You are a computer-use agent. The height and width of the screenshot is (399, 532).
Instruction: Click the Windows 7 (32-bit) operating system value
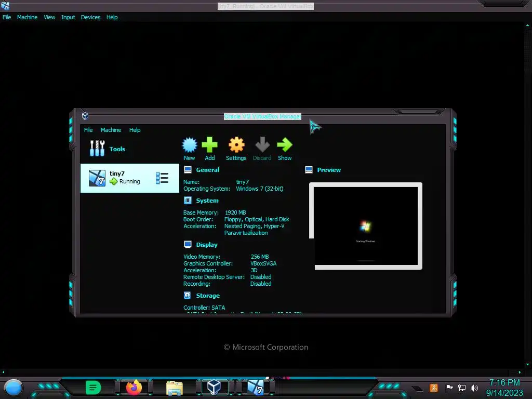[x=260, y=189]
